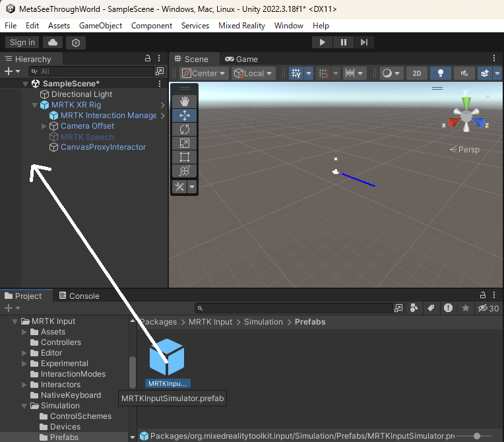Image resolution: width=504 pixels, height=442 pixels.
Task: Adjust the asset icon size slider
Action: click(x=477, y=436)
